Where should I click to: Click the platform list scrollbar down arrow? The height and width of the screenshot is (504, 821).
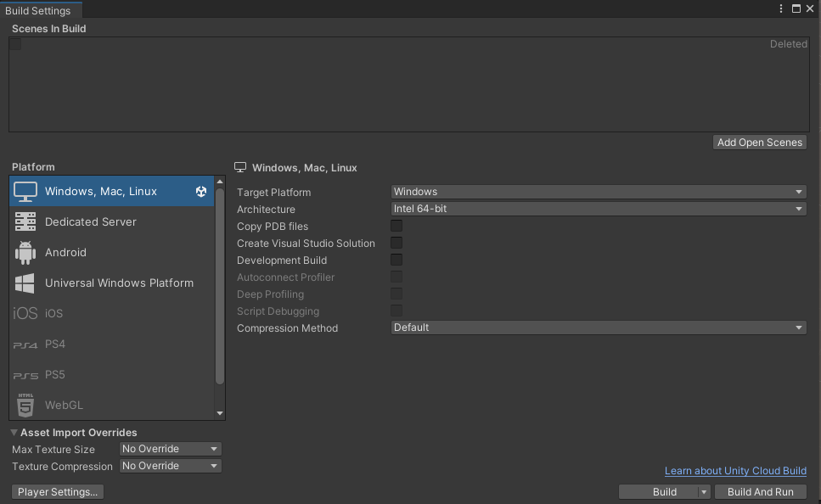click(220, 413)
